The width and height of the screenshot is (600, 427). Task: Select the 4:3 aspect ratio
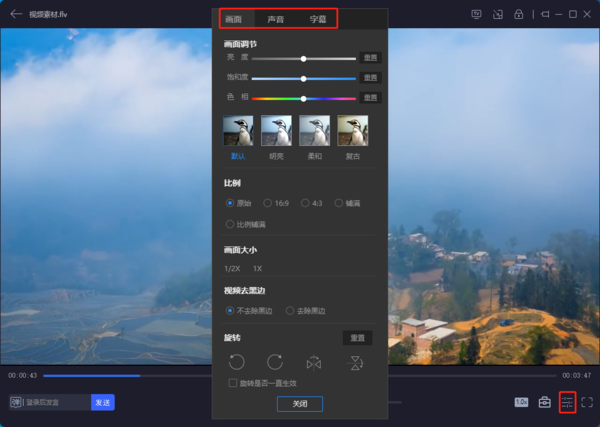click(x=311, y=203)
